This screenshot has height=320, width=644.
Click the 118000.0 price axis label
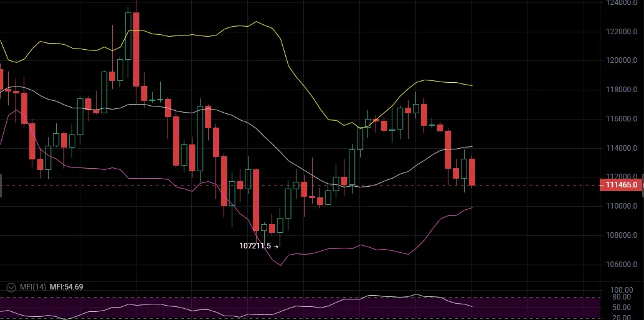click(622, 90)
